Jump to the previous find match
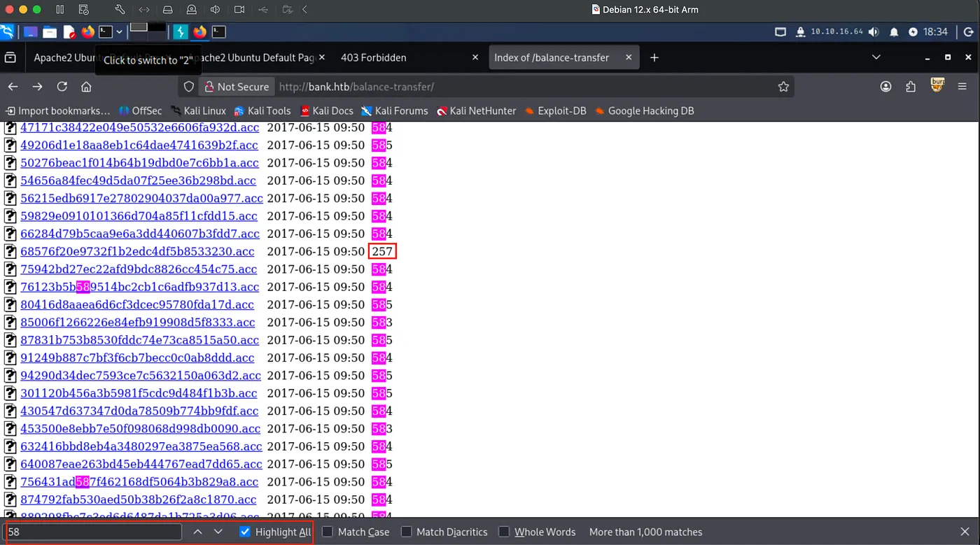 click(x=198, y=532)
